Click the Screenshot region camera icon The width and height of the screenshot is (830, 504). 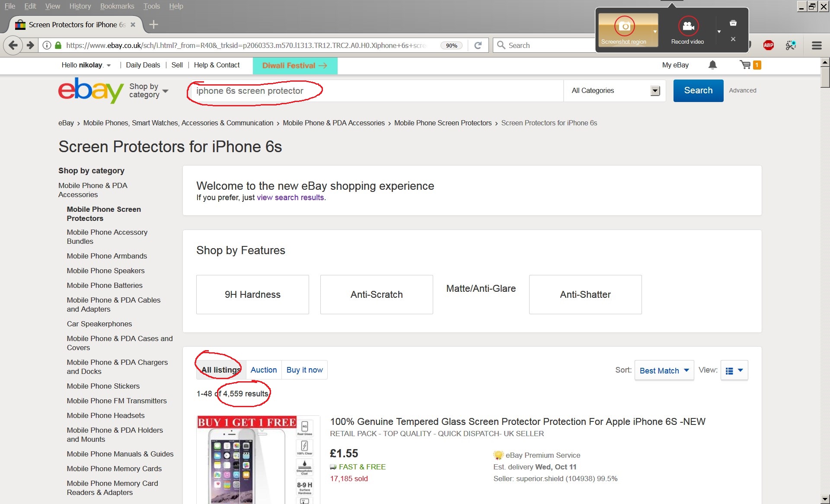(624, 26)
